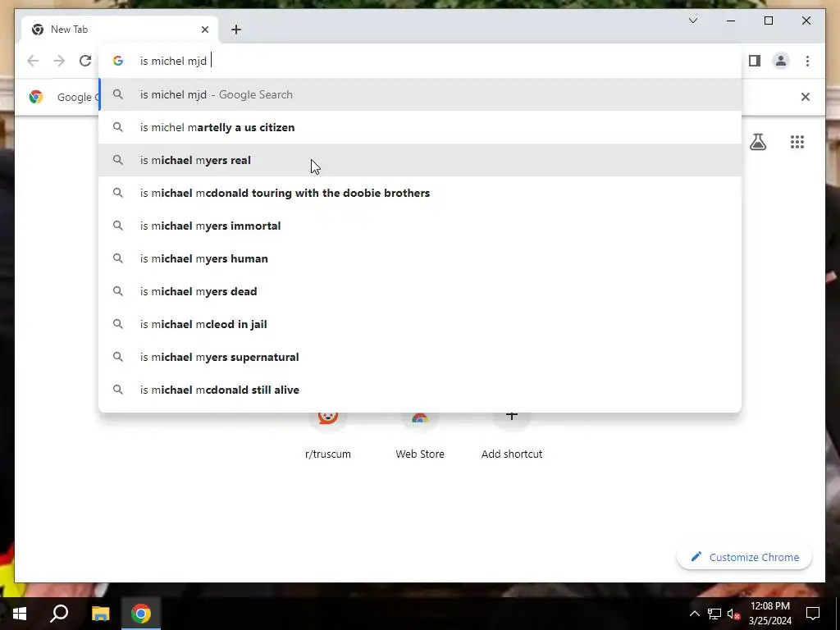
Task: Click the muted volume tray icon
Action: click(733, 614)
